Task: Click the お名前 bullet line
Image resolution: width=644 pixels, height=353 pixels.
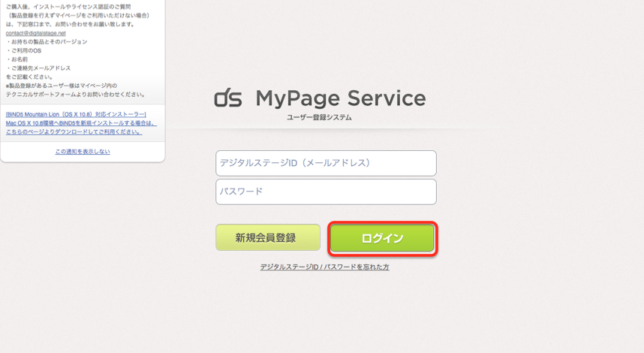Action: [17, 59]
